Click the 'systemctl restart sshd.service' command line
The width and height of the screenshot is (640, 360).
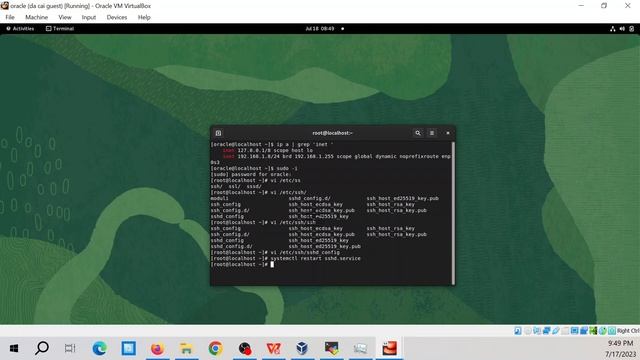coord(286,258)
